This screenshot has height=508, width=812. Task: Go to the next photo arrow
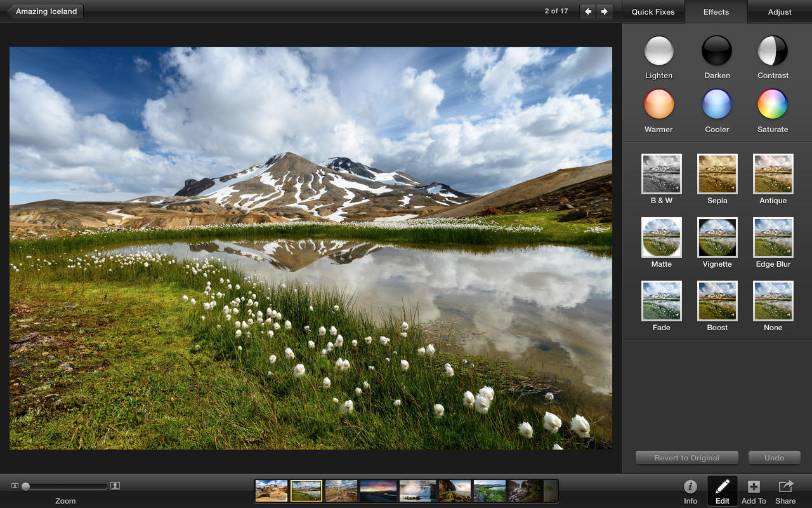point(605,11)
